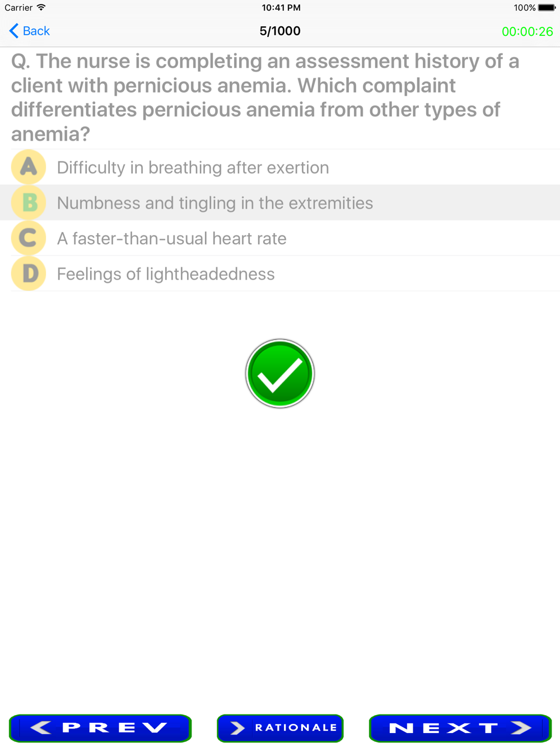This screenshot has height=747, width=560.
Task: Choose answer 'Difficulty in breathing after exertion'
Action: point(193,168)
